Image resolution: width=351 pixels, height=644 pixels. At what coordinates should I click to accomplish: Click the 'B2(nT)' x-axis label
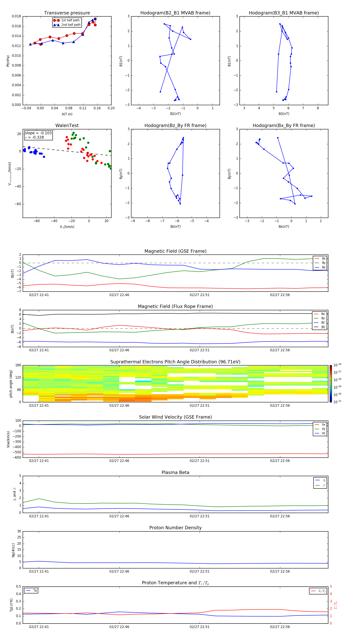175,114
